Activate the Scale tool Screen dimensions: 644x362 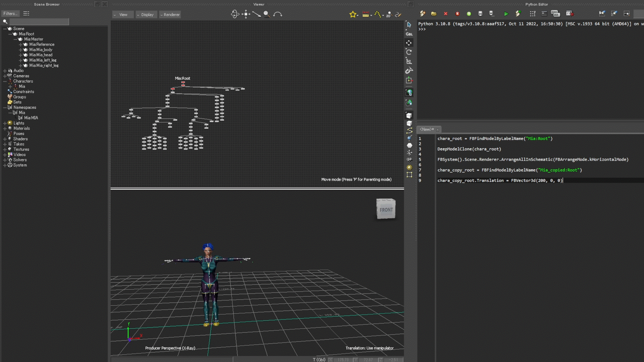pos(409,61)
